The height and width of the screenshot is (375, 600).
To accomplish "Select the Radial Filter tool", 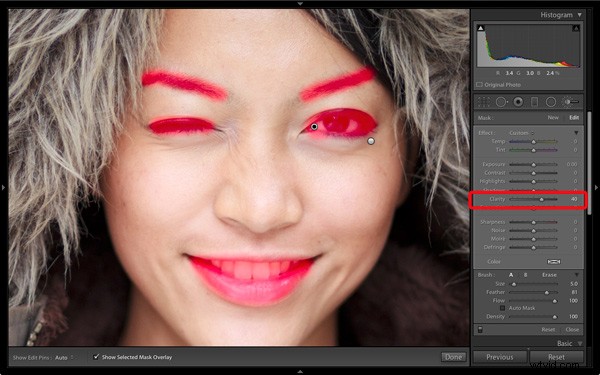I will click(x=551, y=102).
